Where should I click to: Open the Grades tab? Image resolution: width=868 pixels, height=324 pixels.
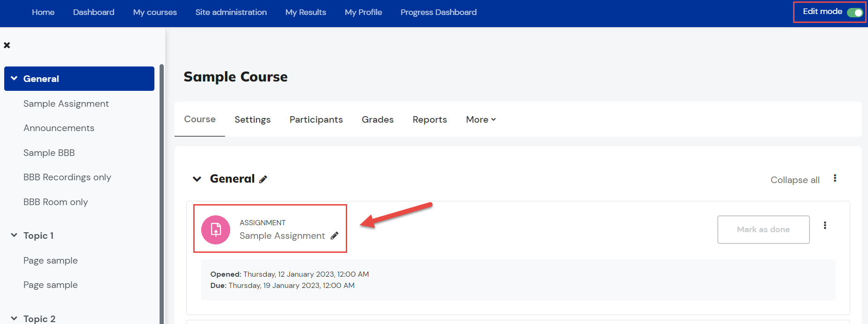[x=378, y=119]
